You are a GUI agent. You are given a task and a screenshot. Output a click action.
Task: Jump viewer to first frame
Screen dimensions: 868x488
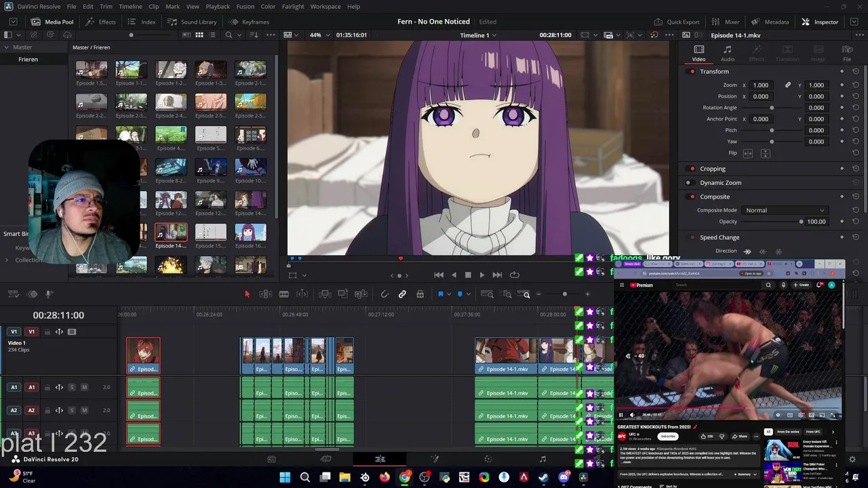[439, 274]
